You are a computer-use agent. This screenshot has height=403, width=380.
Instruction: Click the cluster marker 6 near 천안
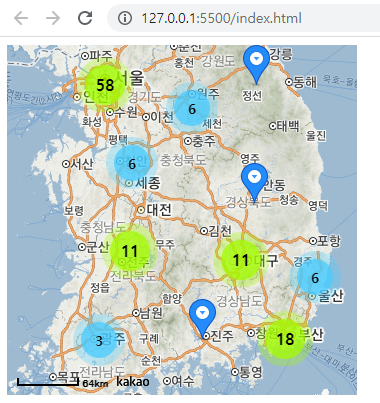[132, 163]
